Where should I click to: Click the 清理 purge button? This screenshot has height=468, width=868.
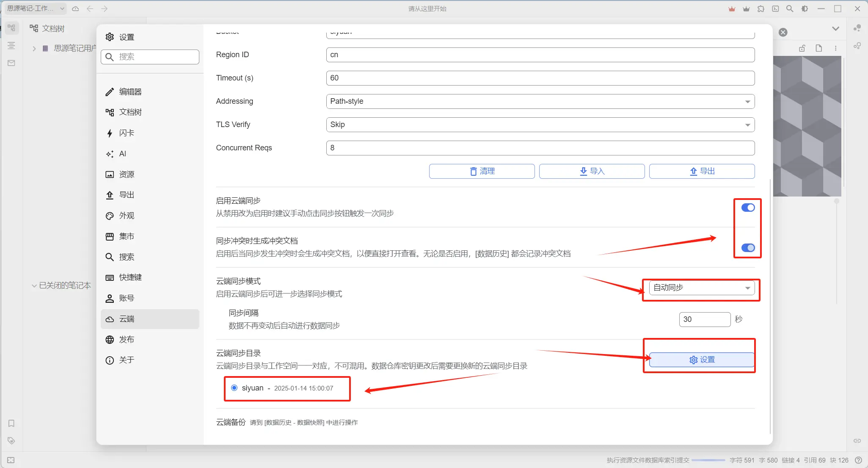pyautogui.click(x=482, y=171)
